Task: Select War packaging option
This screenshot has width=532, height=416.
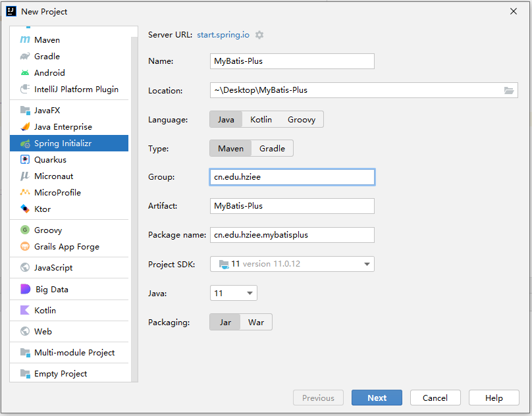Action: (256, 323)
